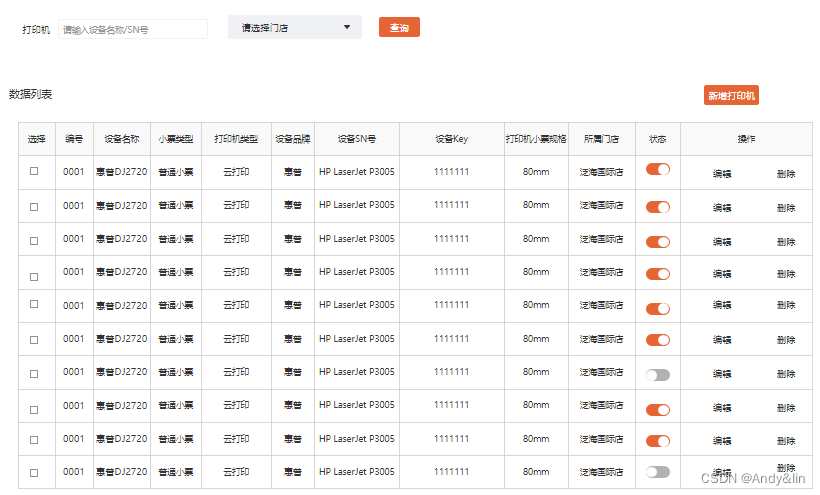The width and height of the screenshot is (820, 495).
Task: Click 编辑 in the seventh row
Action: (x=722, y=374)
